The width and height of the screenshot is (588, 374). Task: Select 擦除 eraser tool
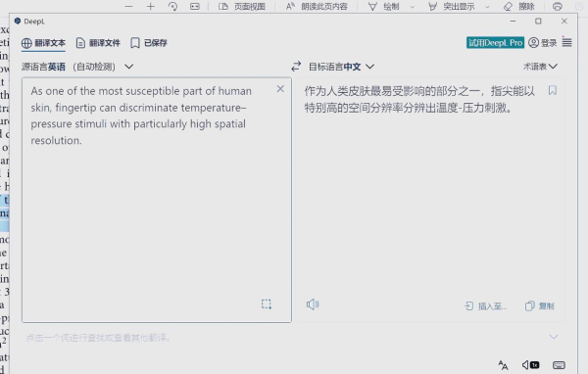coord(519,7)
